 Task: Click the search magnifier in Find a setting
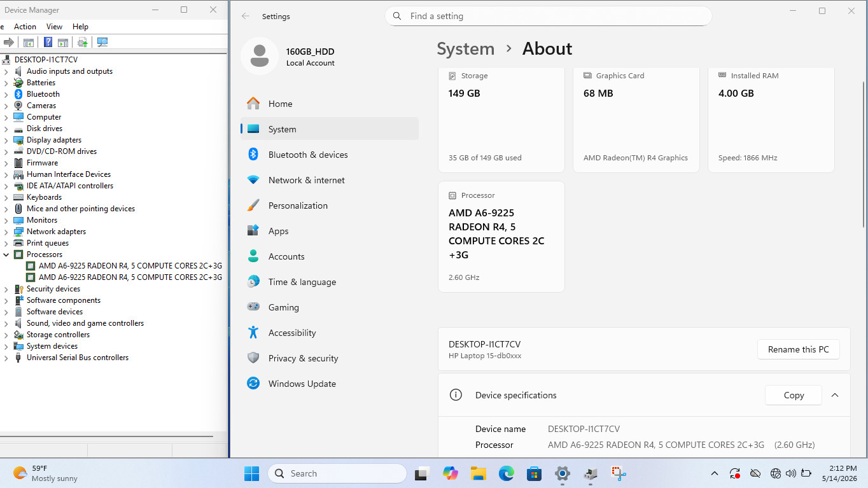[397, 16]
